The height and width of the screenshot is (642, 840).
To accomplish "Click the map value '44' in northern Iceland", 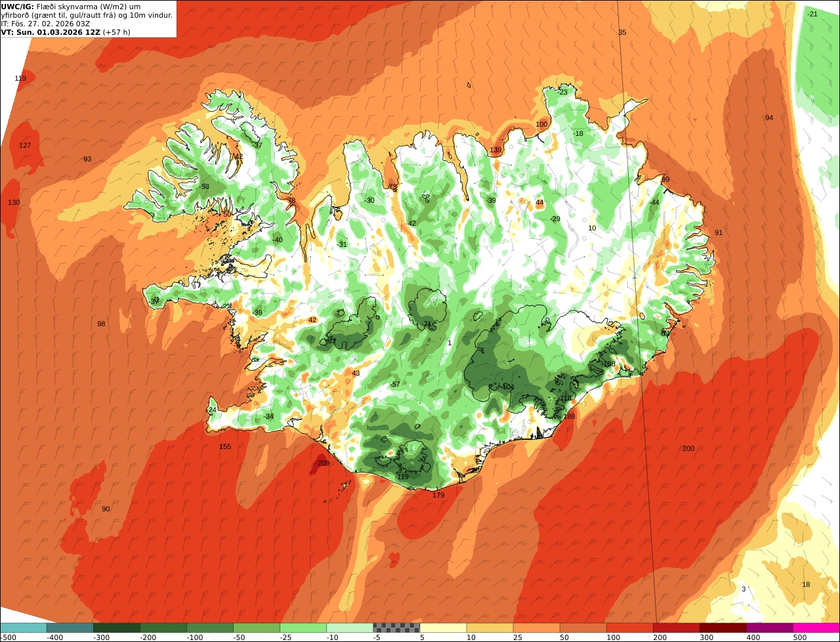I will pyautogui.click(x=539, y=203).
